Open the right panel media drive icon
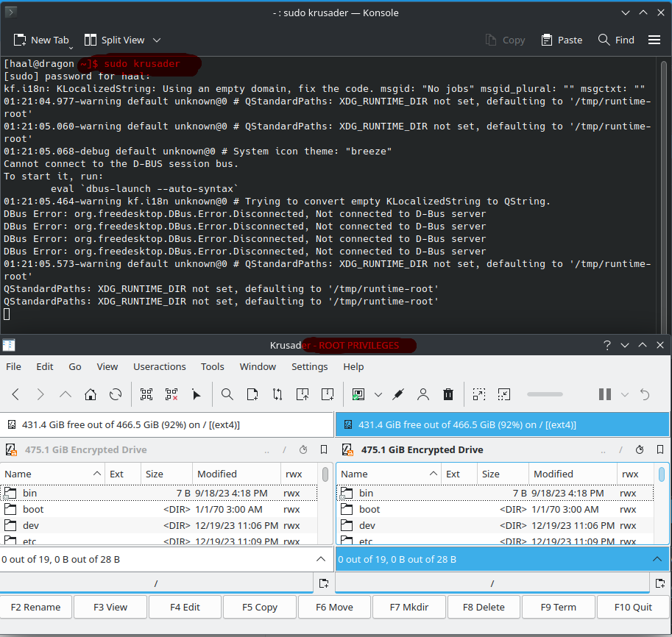The width and height of the screenshot is (672, 637). tap(347, 449)
